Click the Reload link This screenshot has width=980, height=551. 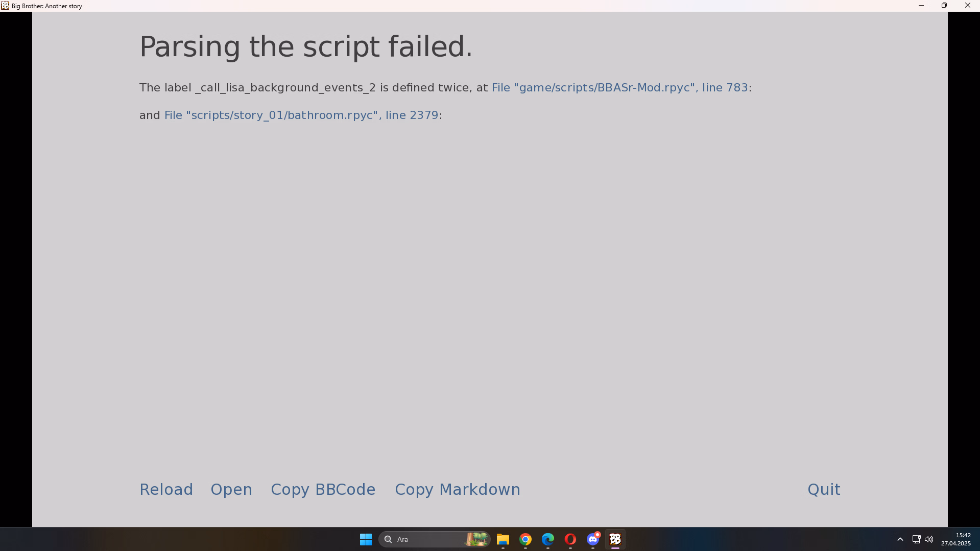pos(166,489)
